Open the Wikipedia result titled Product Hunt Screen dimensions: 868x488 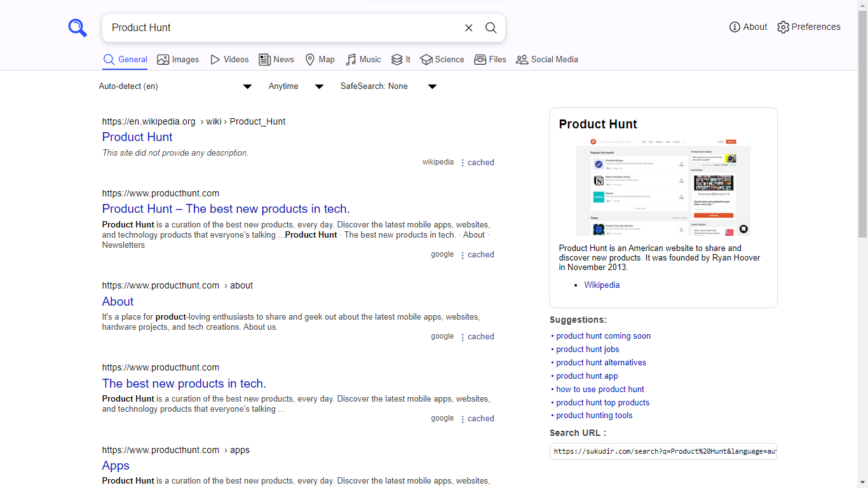click(137, 137)
